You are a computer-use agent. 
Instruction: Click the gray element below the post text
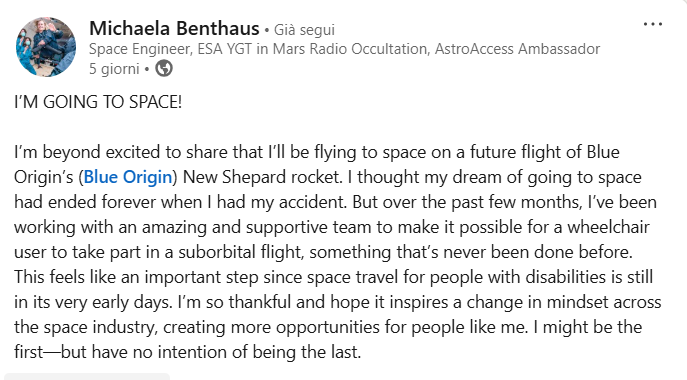point(87,376)
